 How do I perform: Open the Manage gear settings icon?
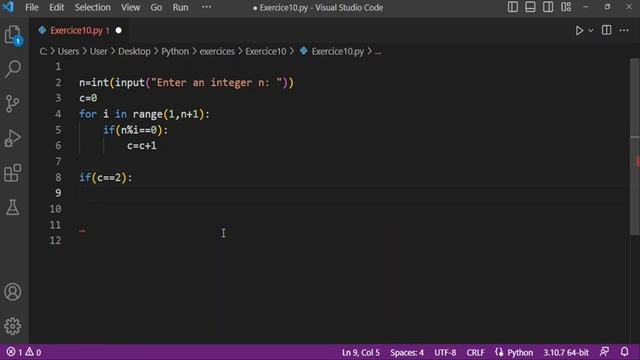click(13, 326)
